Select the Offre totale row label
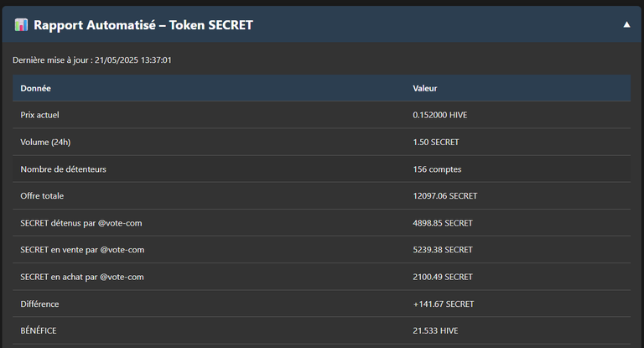Viewport: 644px width, 348px height. click(42, 196)
